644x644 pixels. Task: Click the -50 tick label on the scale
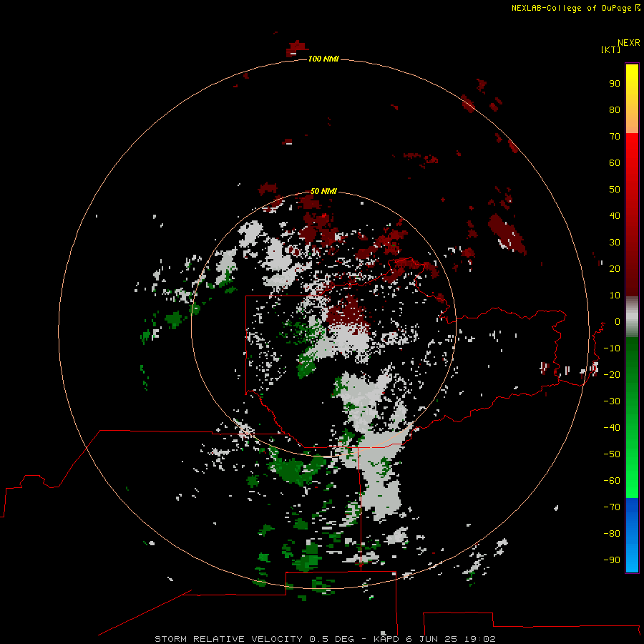click(x=612, y=454)
